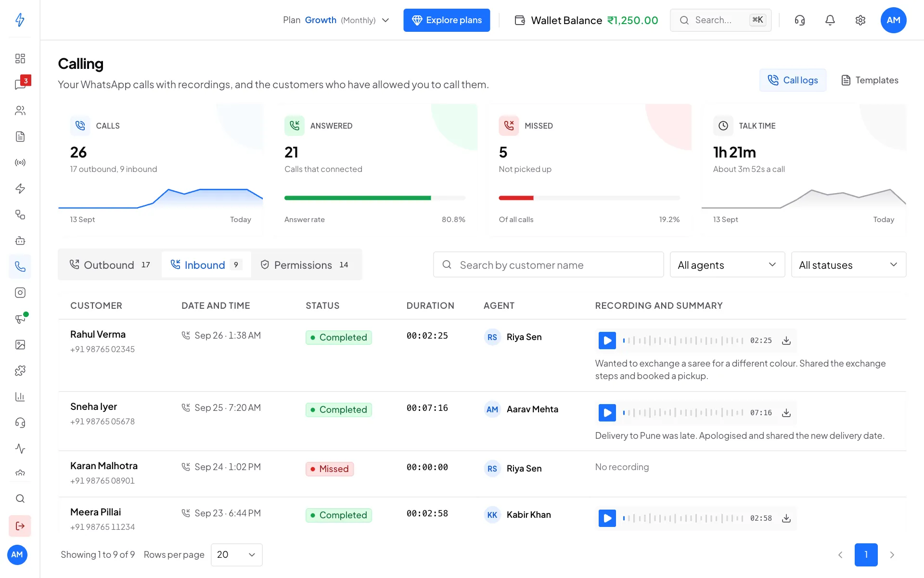Go to next page arrow
This screenshot has height=578, width=924.
(x=892, y=555)
